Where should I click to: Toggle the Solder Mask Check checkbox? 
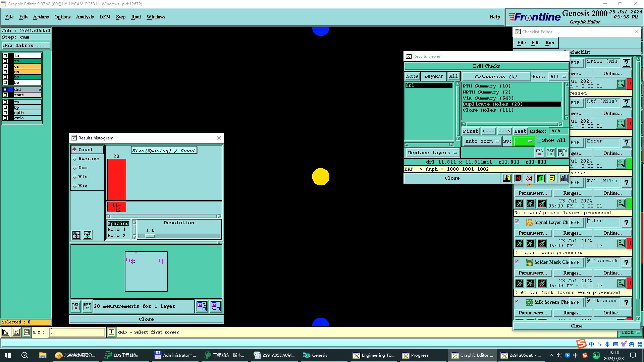click(x=517, y=261)
